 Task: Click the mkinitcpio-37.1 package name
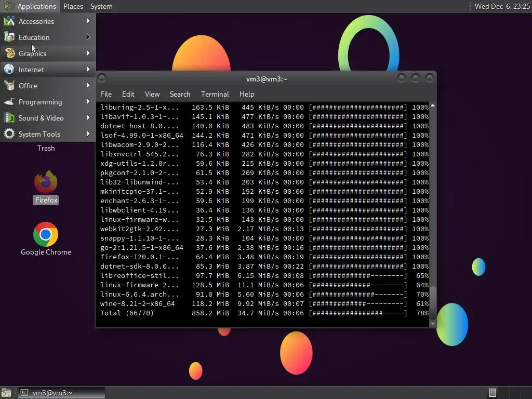coord(139,191)
